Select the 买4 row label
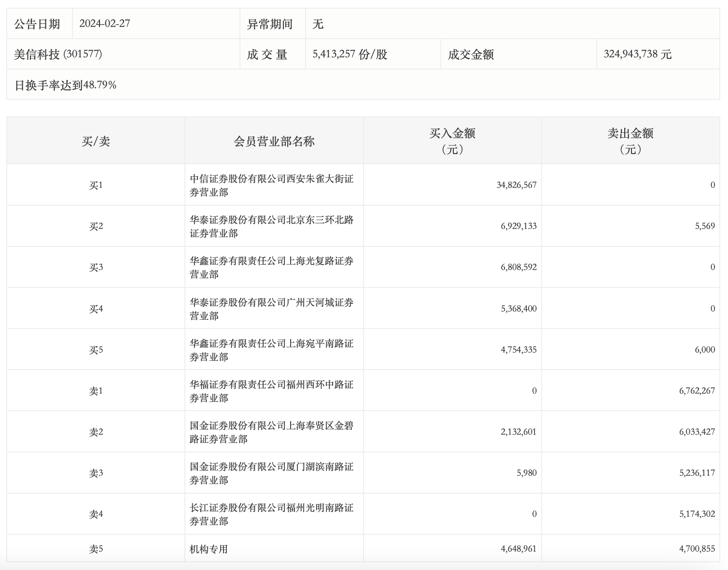This screenshot has width=728, height=570. (96, 309)
